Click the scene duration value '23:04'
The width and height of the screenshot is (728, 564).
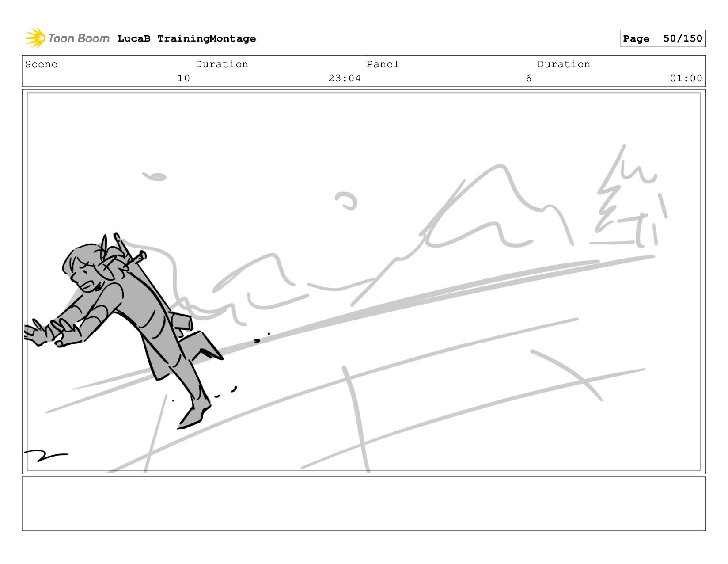[345, 78]
